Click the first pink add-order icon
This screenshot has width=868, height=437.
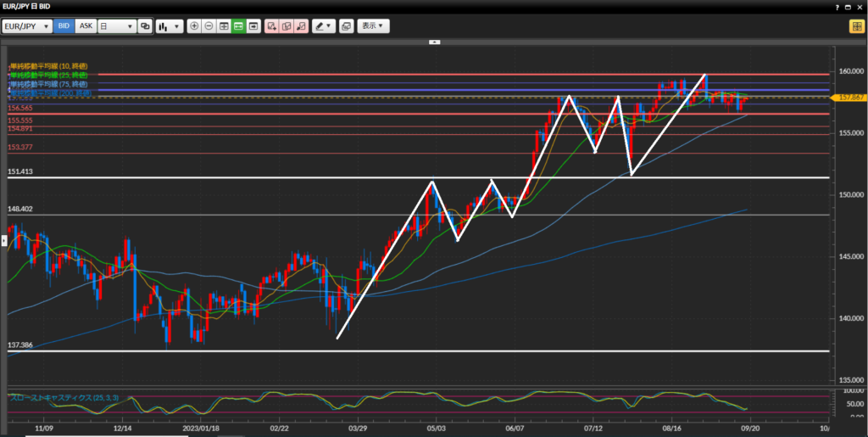tap(272, 26)
